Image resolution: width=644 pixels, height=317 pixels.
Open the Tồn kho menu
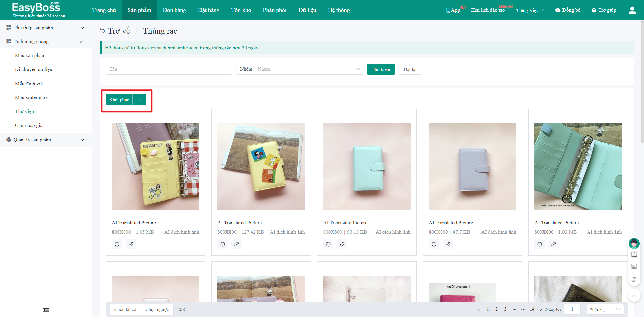[x=241, y=10]
